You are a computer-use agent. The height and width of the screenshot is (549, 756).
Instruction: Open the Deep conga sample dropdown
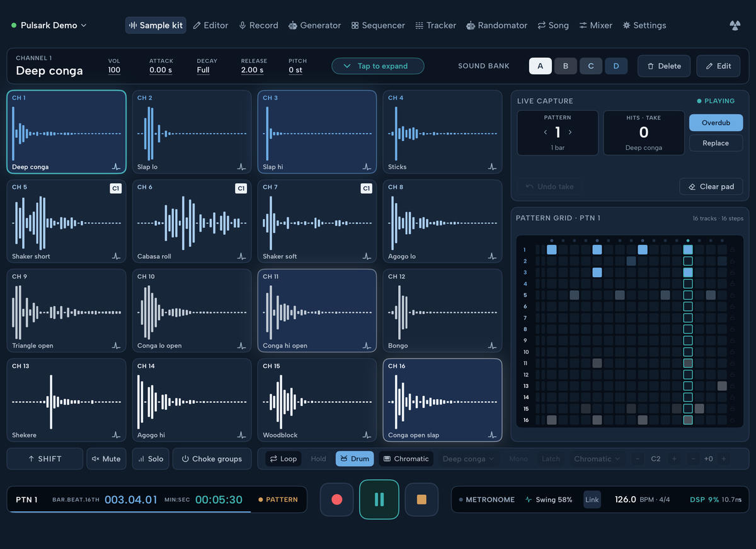469,459
